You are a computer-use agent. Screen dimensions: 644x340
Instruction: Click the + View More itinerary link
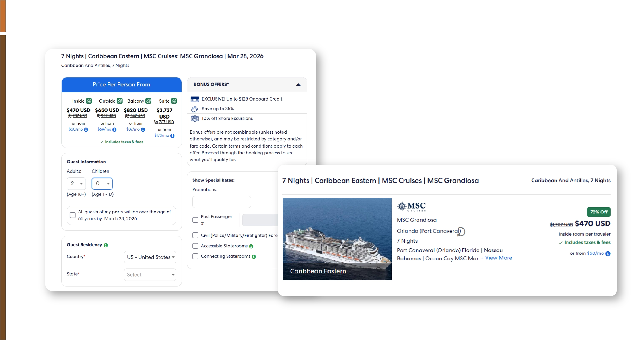tap(496, 258)
